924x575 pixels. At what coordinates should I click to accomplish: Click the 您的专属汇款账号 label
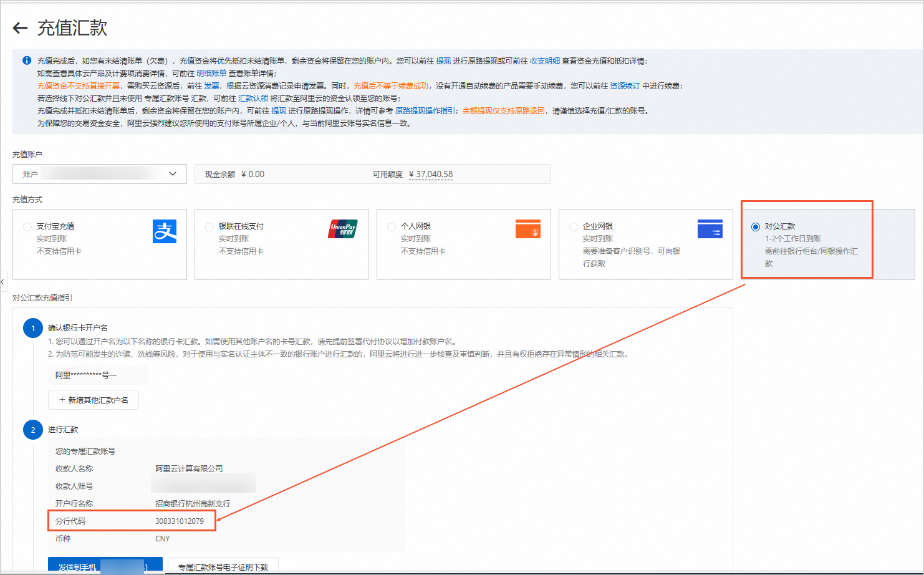(x=85, y=451)
